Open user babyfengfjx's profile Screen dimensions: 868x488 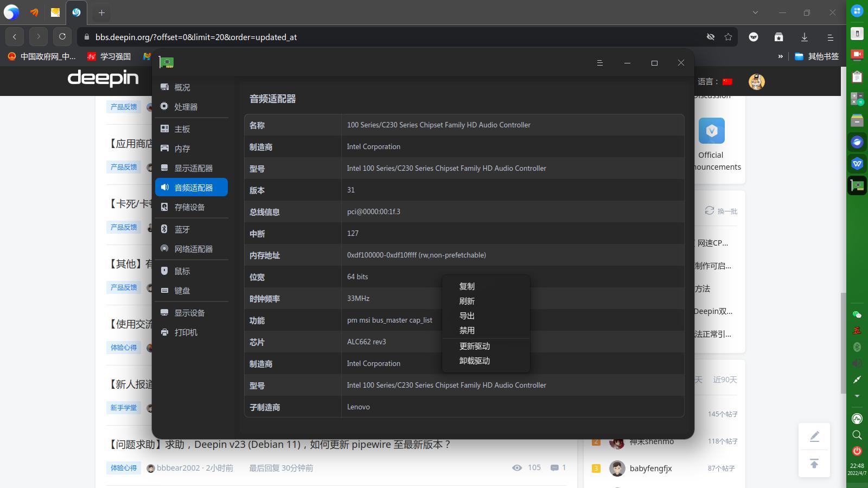pyautogui.click(x=650, y=468)
